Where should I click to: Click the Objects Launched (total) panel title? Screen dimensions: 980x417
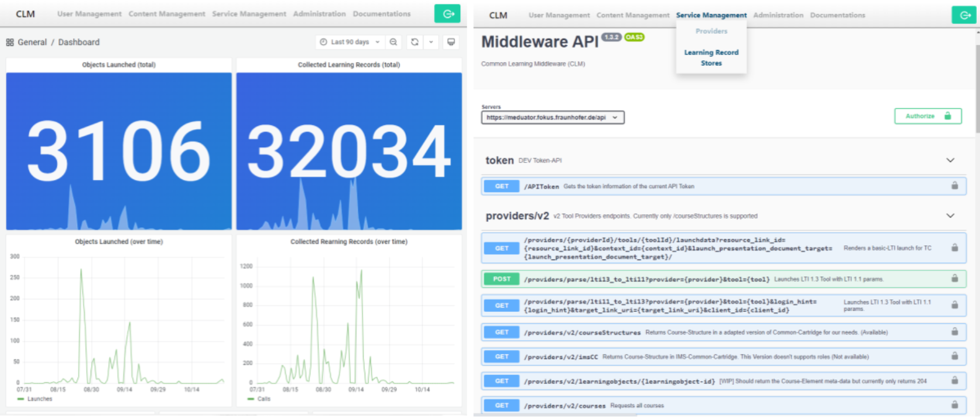coord(119,65)
